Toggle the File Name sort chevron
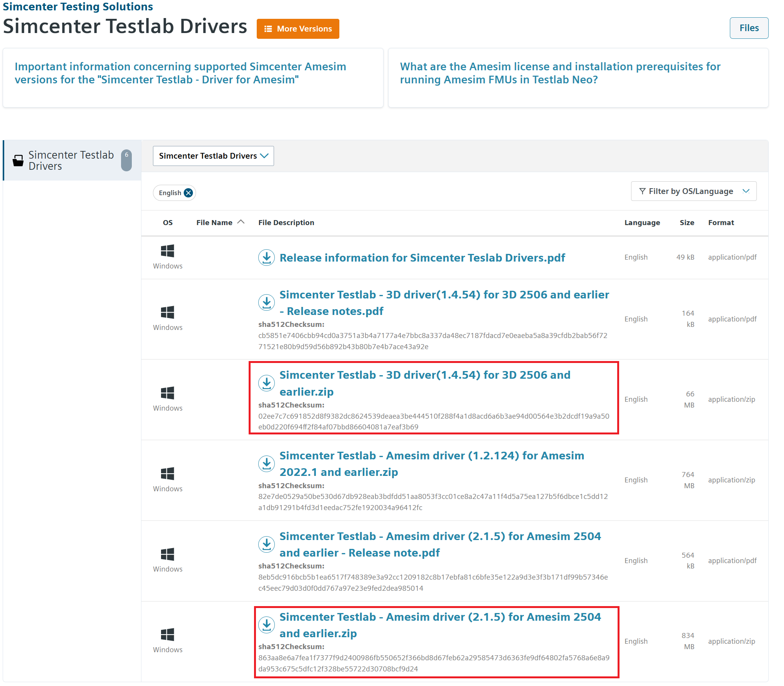 (241, 222)
